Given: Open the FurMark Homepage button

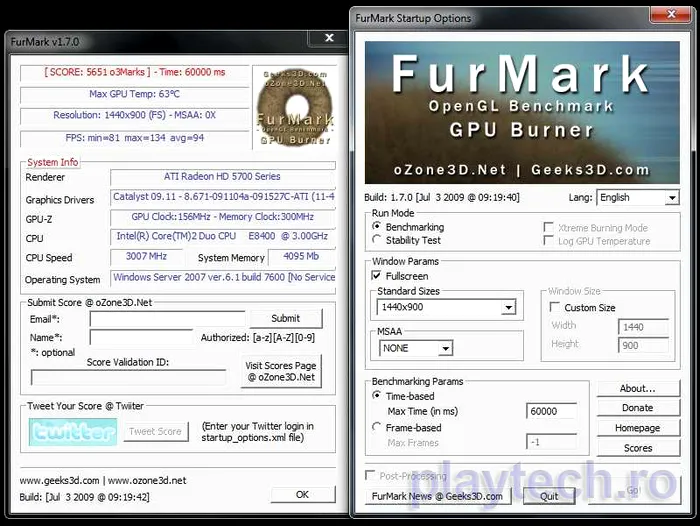Looking at the screenshot, I should click(x=638, y=428).
